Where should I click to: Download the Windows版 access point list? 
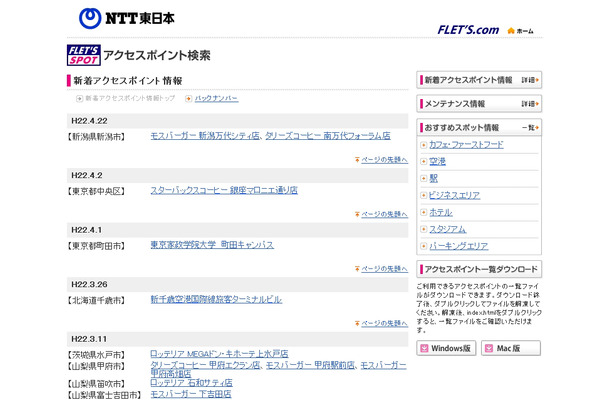pyautogui.click(x=446, y=348)
